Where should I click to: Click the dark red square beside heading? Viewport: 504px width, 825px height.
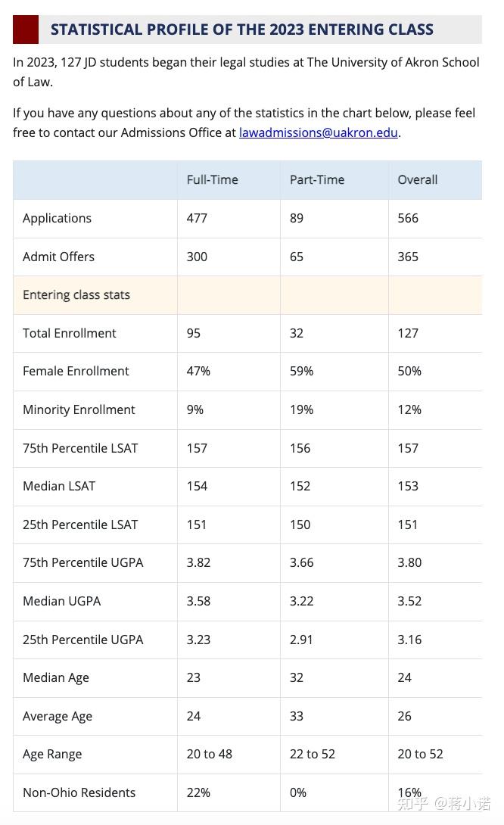point(26,30)
